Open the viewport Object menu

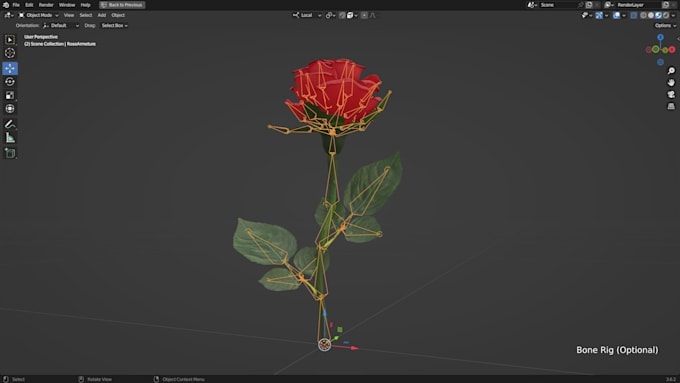point(118,15)
